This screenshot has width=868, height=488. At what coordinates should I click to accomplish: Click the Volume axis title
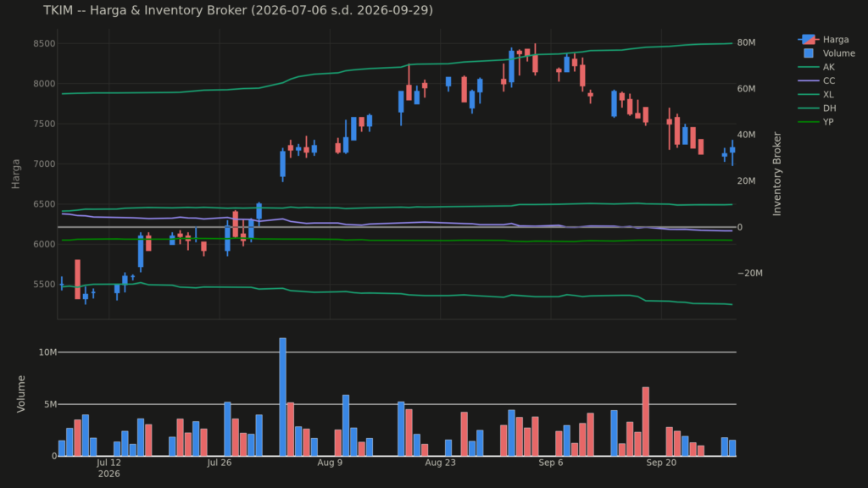(21, 394)
